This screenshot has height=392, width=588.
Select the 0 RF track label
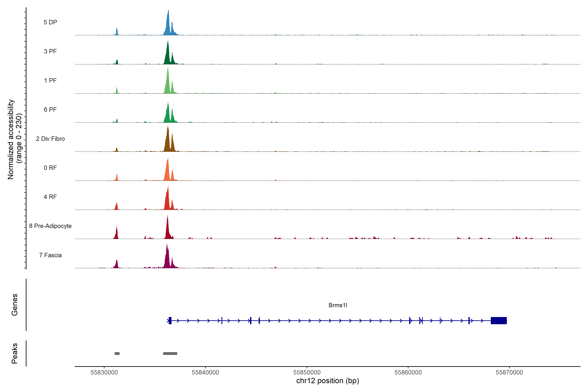click(50, 168)
